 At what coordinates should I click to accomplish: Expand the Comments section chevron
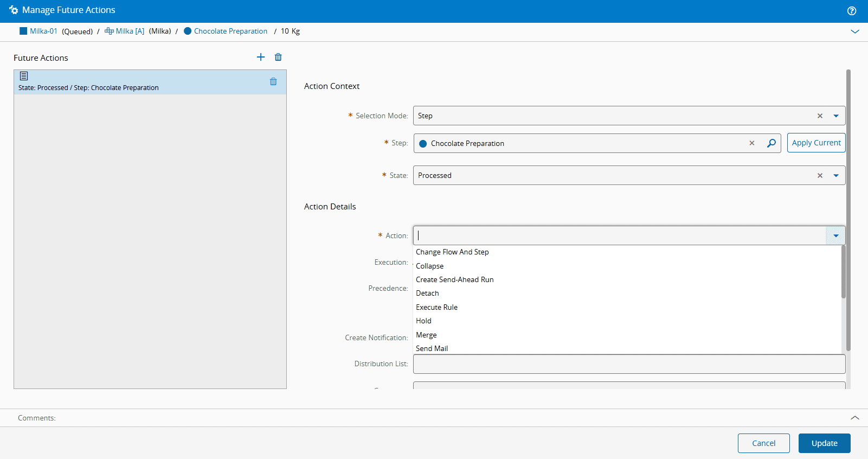coord(855,418)
